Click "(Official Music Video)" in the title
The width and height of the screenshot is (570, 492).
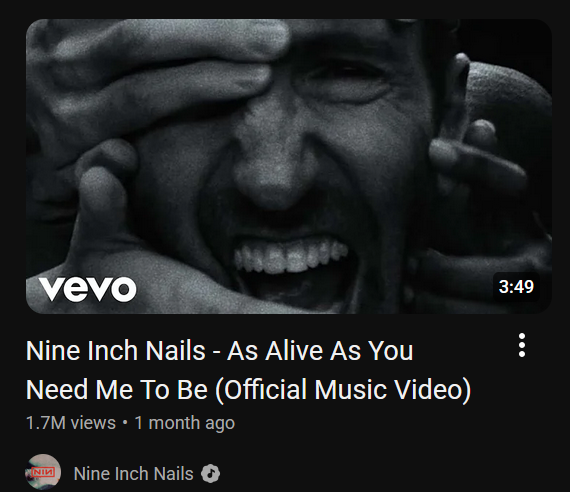click(343, 390)
